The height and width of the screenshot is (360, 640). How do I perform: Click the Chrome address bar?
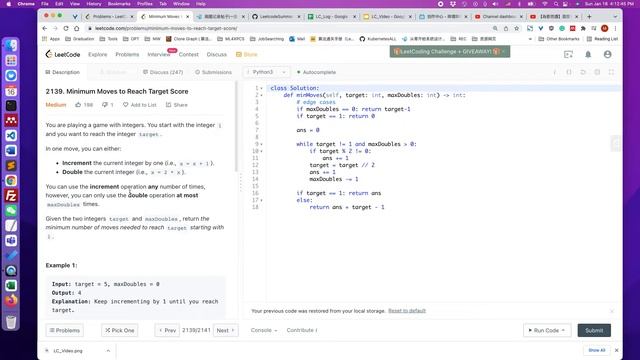pyautogui.click(x=286, y=28)
